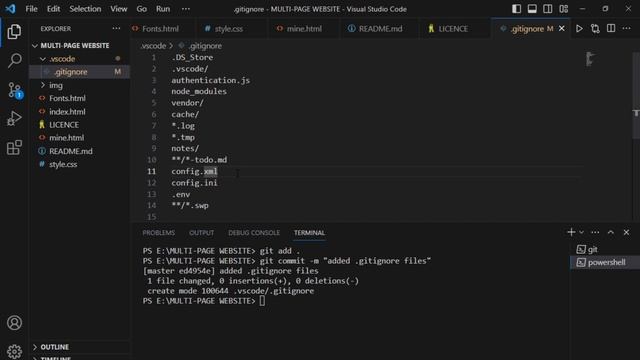Image resolution: width=640 pixels, height=360 pixels.
Task: Switch to Fonts.html tab
Action: pyautogui.click(x=160, y=29)
